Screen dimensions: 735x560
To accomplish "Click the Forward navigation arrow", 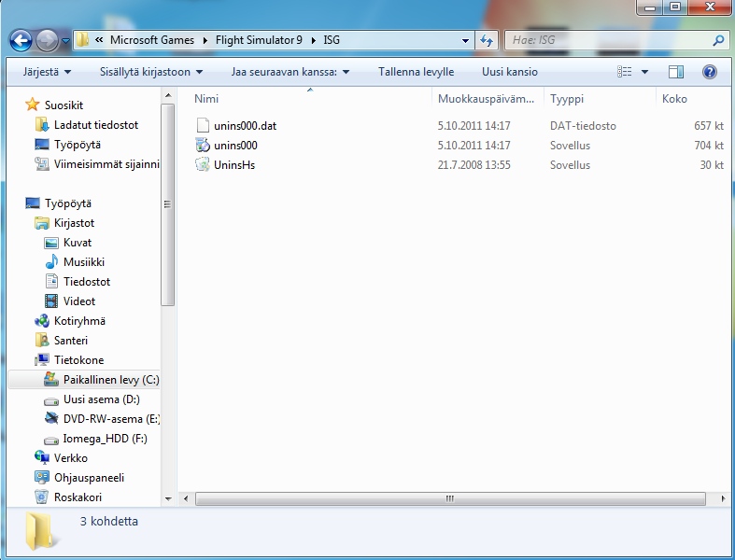I will [x=47, y=41].
